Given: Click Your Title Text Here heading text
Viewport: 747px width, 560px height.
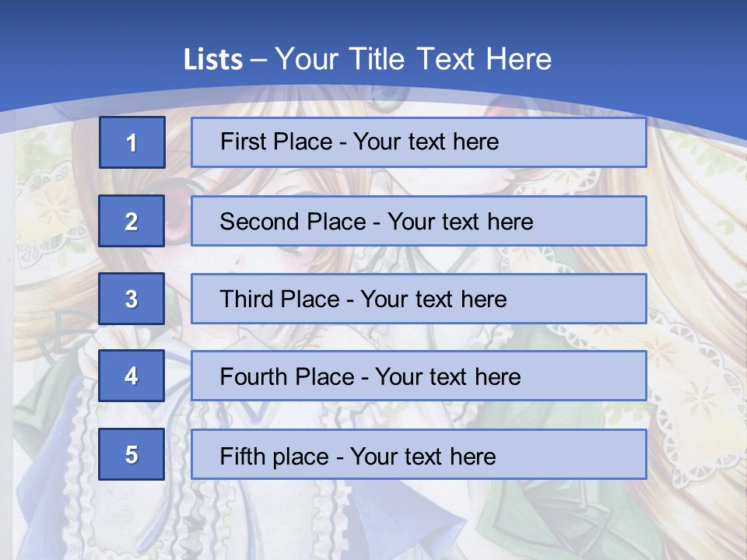Looking at the screenshot, I should click(412, 60).
